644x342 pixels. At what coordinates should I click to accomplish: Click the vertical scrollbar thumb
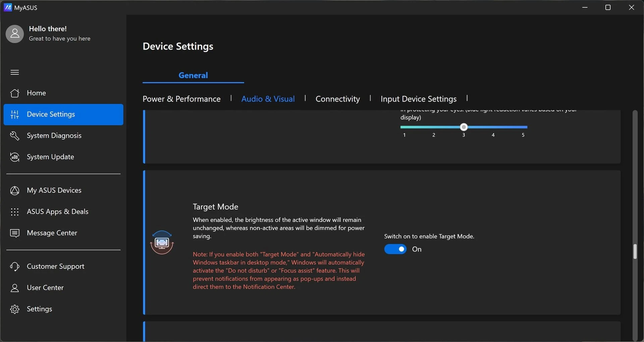tap(635, 252)
